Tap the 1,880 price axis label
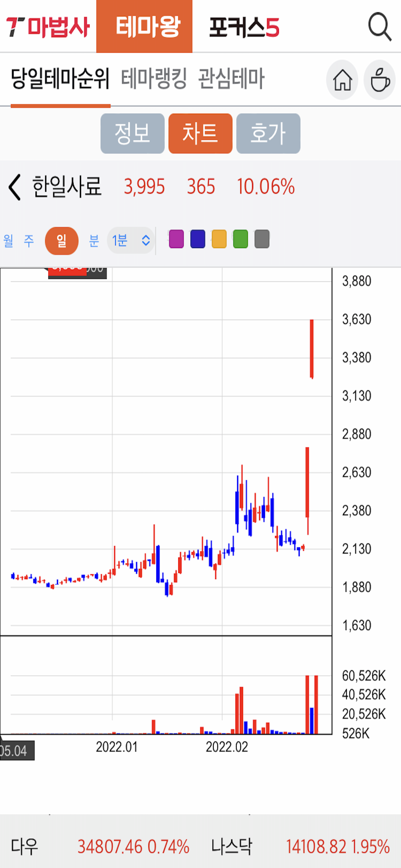Image resolution: width=401 pixels, height=868 pixels. click(357, 587)
